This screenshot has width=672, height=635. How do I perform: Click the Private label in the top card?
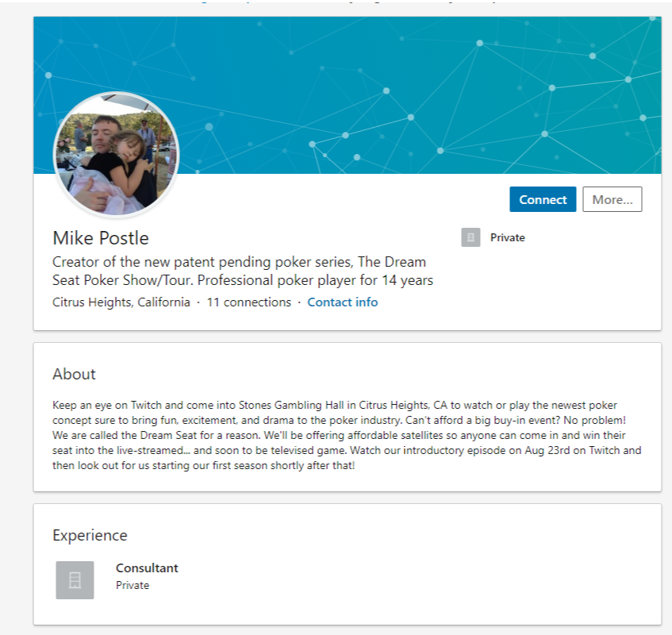click(508, 237)
